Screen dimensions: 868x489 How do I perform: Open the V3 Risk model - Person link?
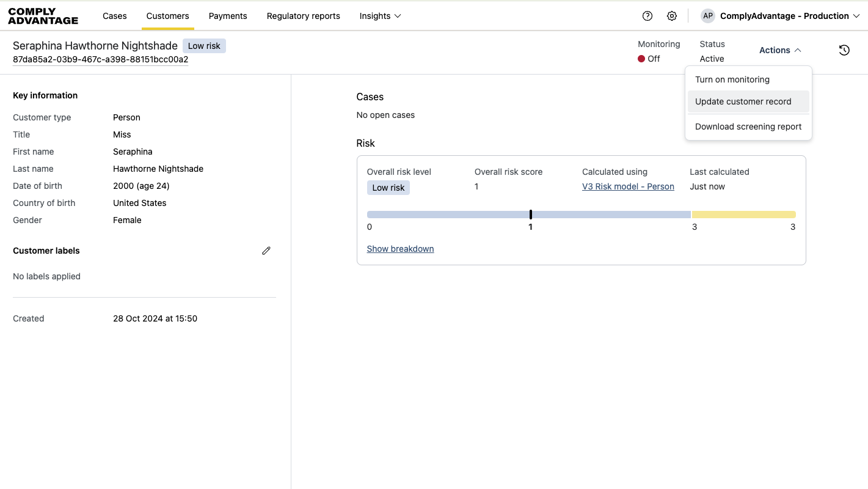pyautogui.click(x=628, y=186)
